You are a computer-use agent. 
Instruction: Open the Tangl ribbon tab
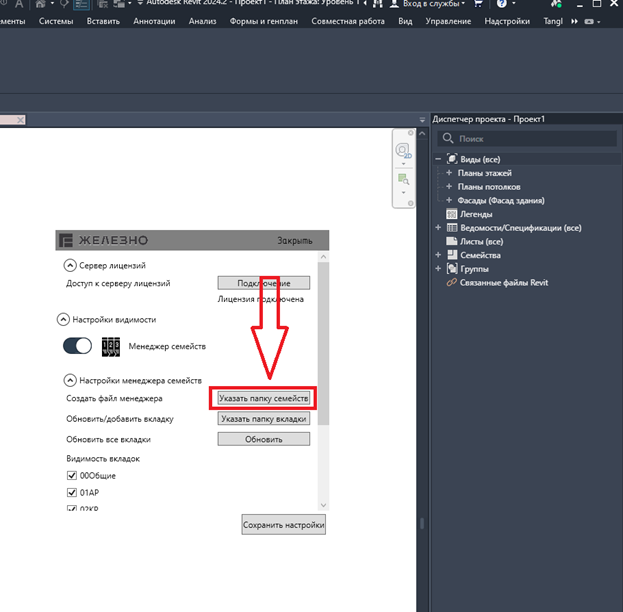click(553, 21)
